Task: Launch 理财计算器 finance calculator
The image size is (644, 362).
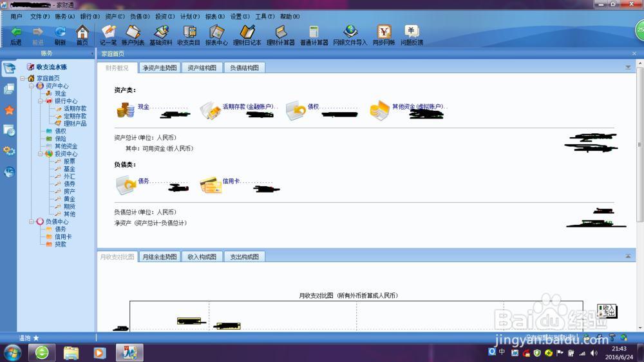Action: (281, 35)
